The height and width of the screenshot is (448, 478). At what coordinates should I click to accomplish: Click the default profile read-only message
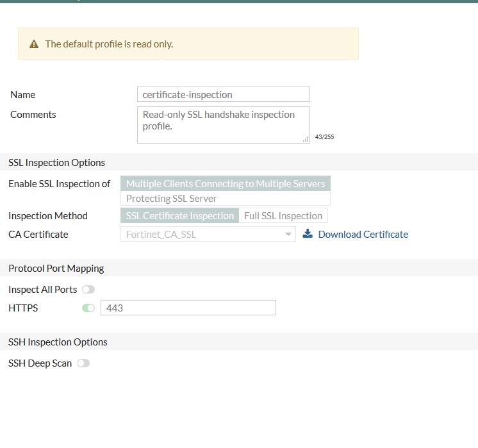coord(109,44)
